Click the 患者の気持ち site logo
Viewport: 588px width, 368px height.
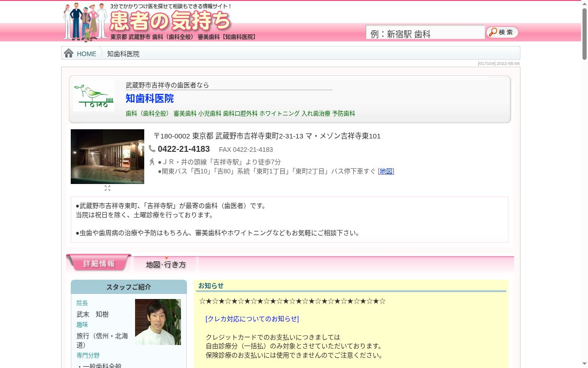[x=171, y=21]
